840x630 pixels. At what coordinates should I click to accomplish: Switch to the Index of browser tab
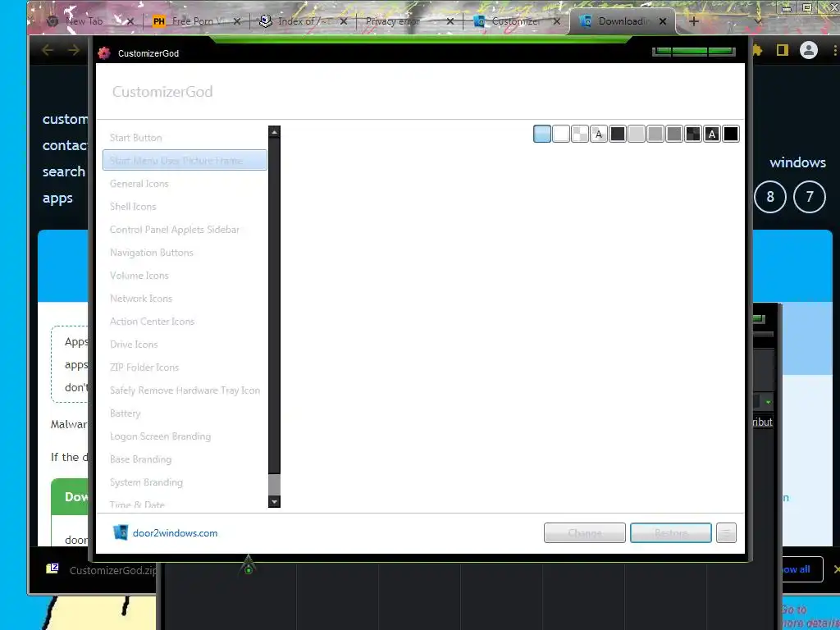300,21
